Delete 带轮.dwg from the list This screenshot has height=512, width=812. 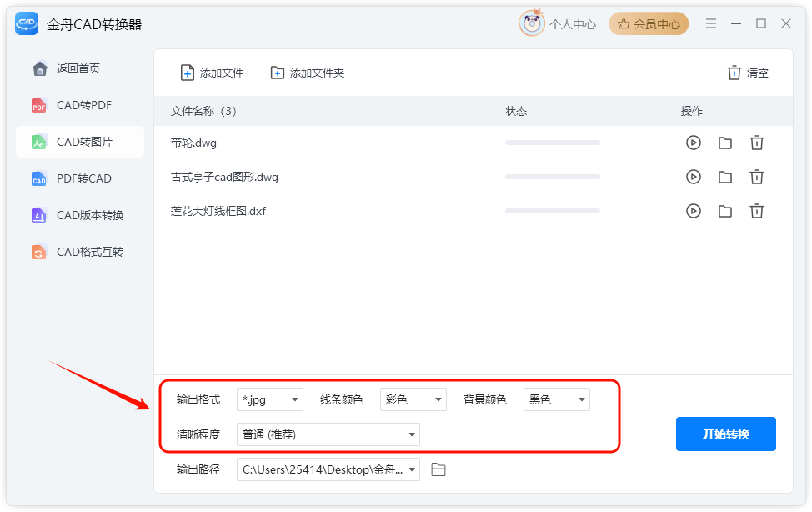click(757, 143)
